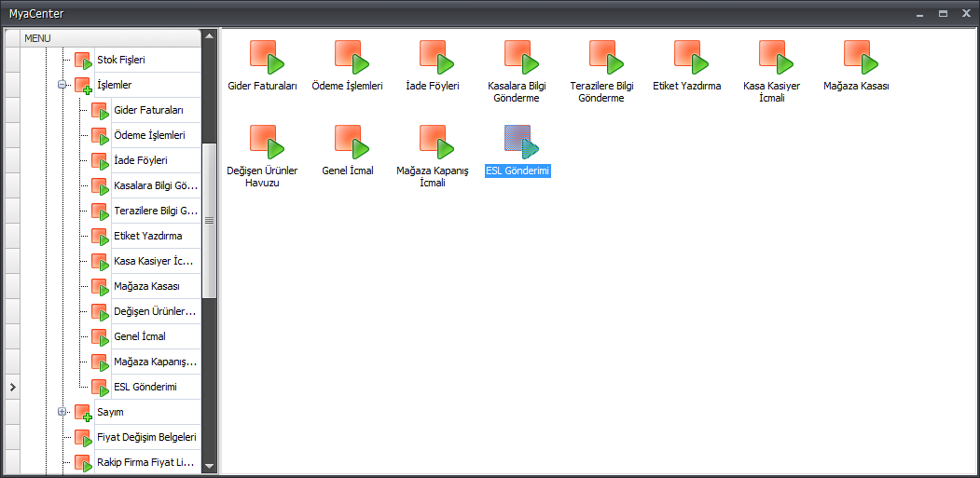Image resolution: width=980 pixels, height=478 pixels.
Task: Click the Sayım folder icon in tree
Action: tap(83, 413)
